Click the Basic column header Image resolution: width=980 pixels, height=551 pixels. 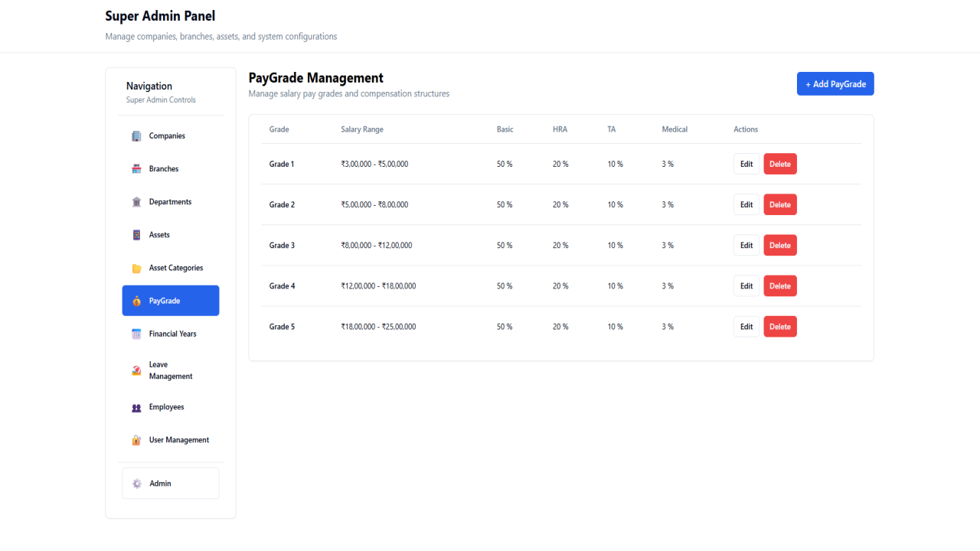click(505, 129)
